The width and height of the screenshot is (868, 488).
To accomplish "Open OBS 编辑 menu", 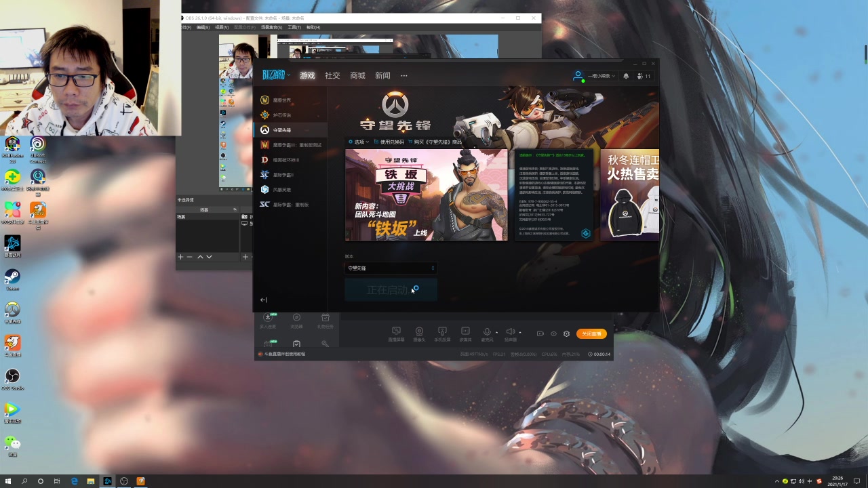I will tap(203, 27).
